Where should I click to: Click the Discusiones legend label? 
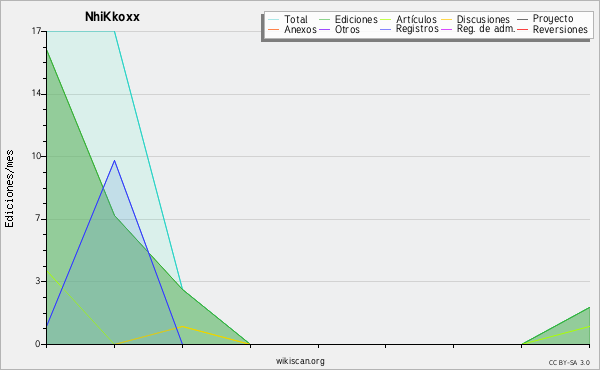(x=483, y=19)
